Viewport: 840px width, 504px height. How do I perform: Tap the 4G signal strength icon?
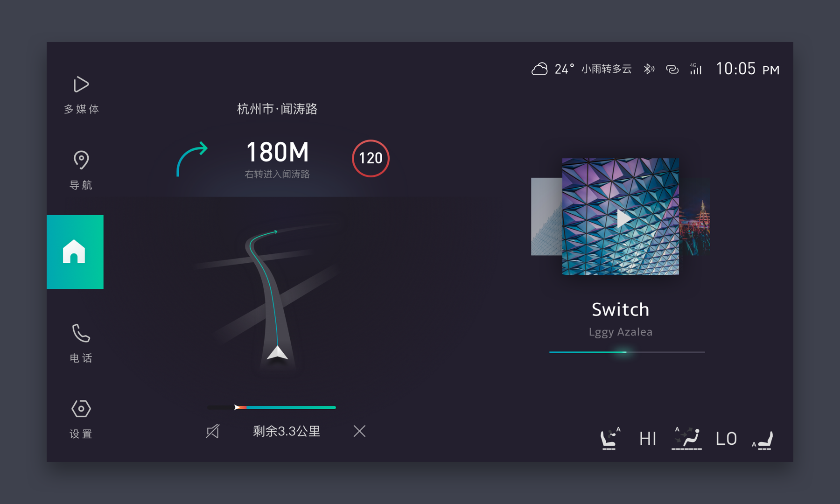696,69
